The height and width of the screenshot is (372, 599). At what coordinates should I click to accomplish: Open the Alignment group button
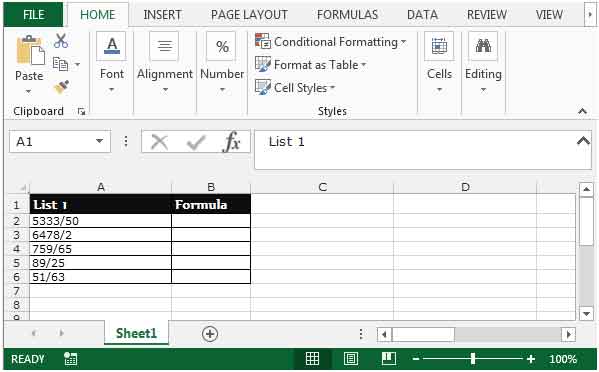[x=165, y=46]
